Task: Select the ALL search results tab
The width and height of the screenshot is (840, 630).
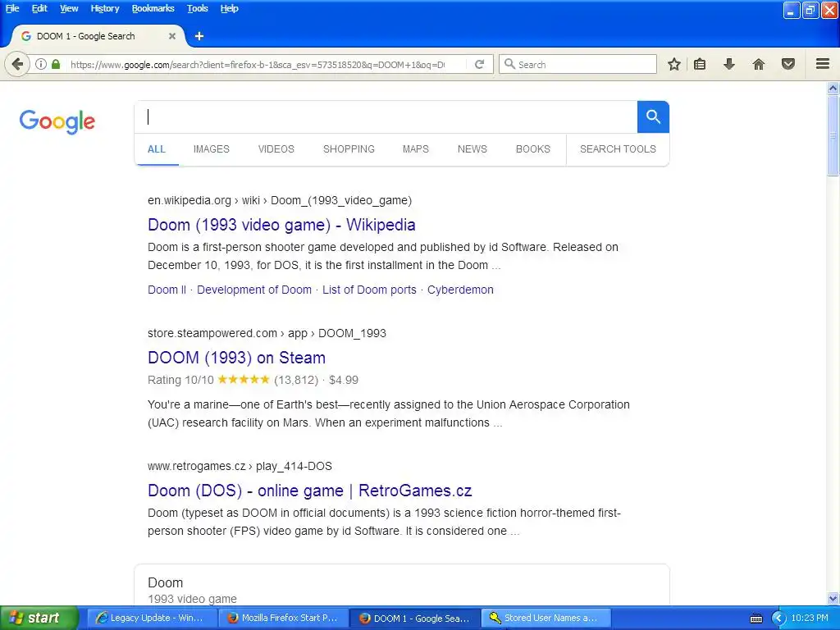Action: [x=157, y=149]
